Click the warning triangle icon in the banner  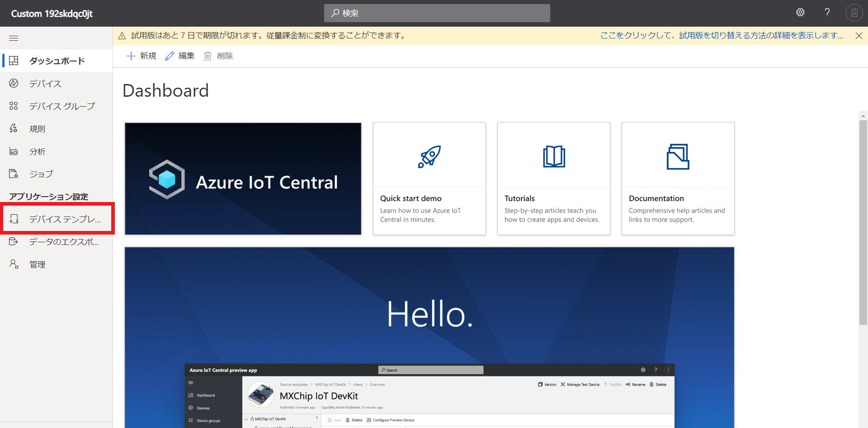coord(122,36)
